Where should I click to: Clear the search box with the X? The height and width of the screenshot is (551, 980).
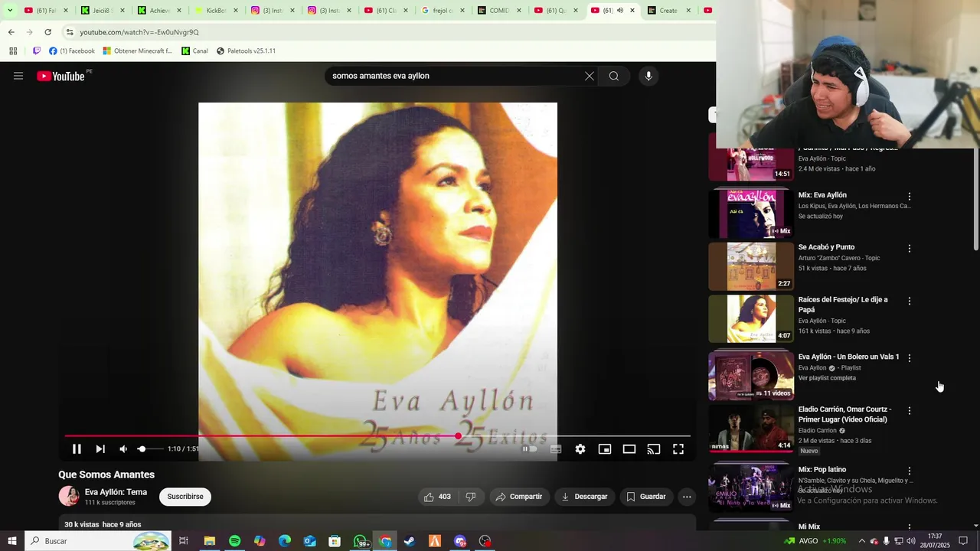coord(590,76)
